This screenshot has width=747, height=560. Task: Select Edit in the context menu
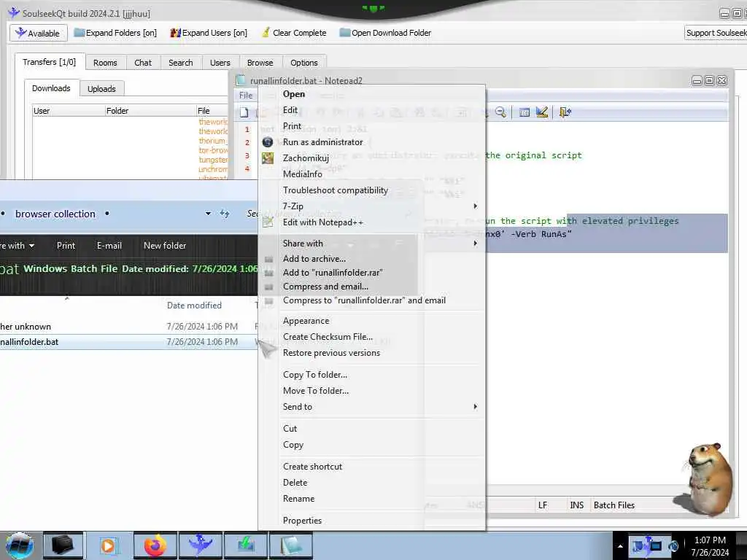[290, 110]
